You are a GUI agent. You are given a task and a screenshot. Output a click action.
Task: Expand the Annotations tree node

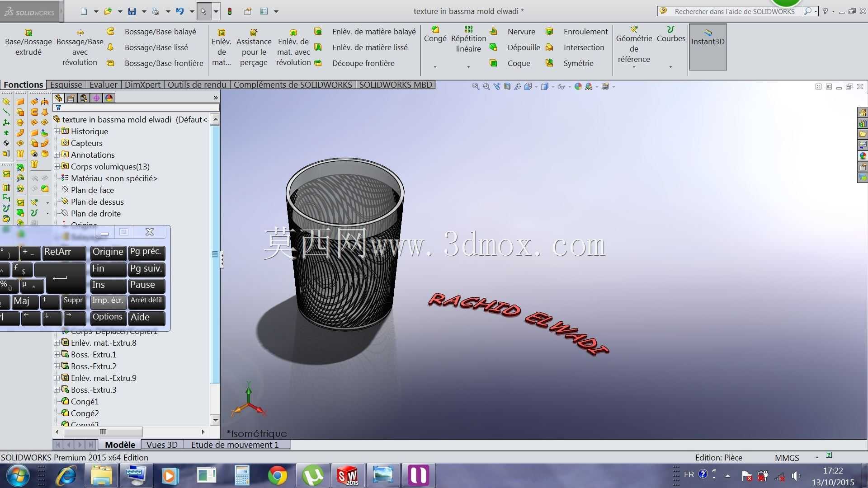point(57,155)
